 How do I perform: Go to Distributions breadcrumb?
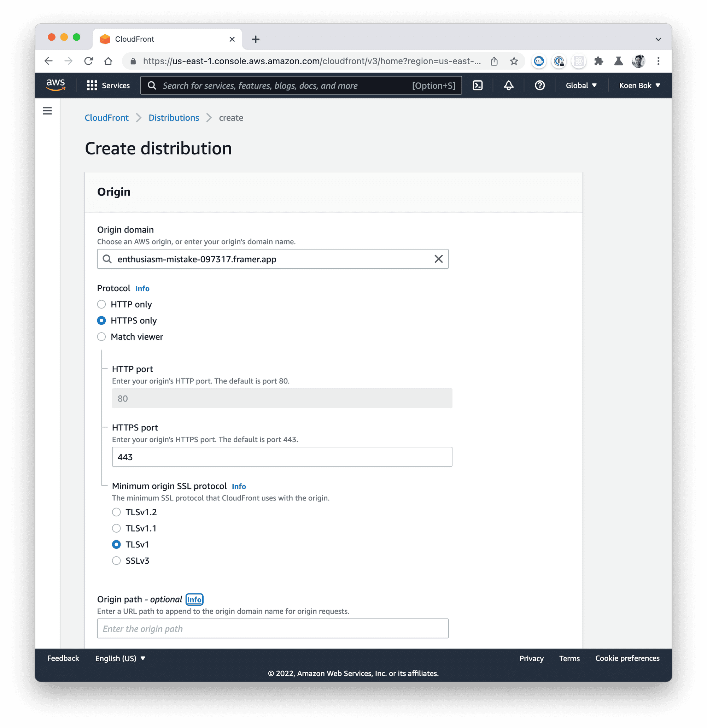pyautogui.click(x=174, y=118)
